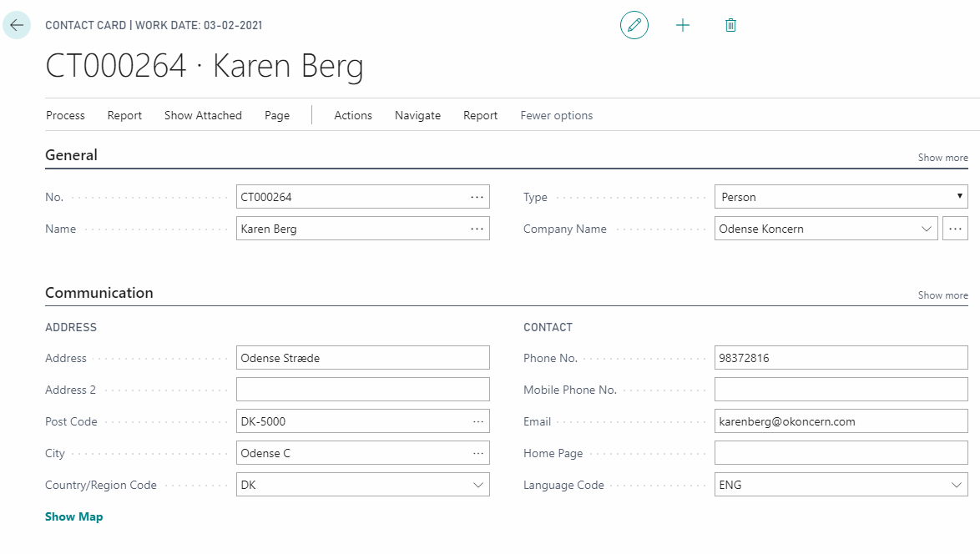Open the Process menu
This screenshot has width=980, height=554.
tap(65, 116)
